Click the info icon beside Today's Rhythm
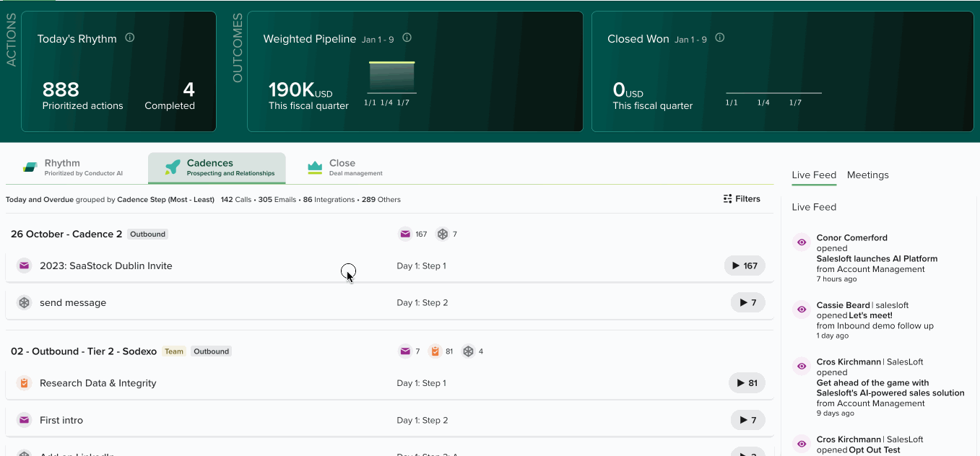Image resolution: width=980 pixels, height=456 pixels. [130, 38]
